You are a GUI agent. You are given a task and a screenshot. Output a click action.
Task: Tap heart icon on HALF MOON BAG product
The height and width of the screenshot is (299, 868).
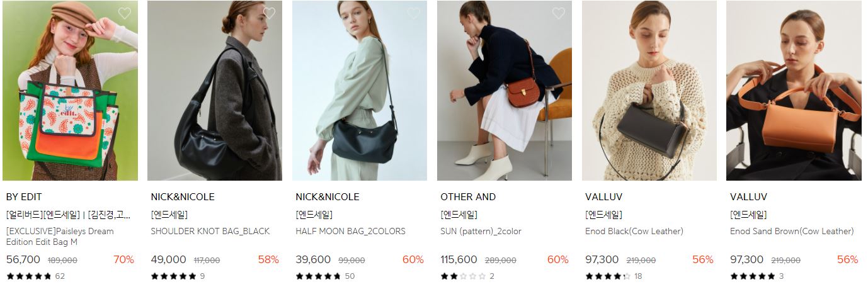point(414,13)
